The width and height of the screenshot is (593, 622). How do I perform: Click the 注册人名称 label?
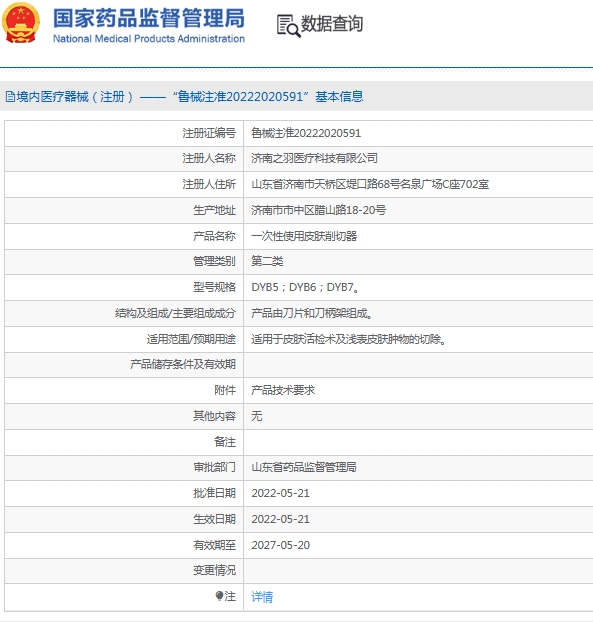tap(209, 158)
